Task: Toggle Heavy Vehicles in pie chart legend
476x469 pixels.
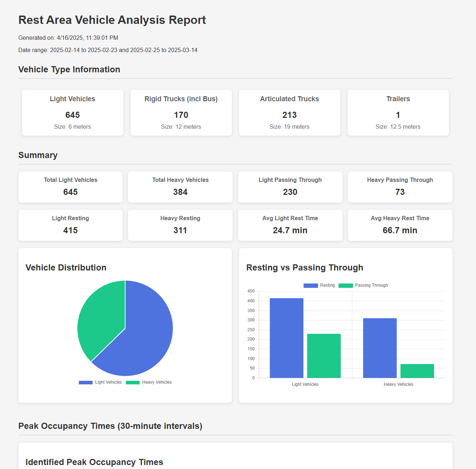Action: [149, 382]
